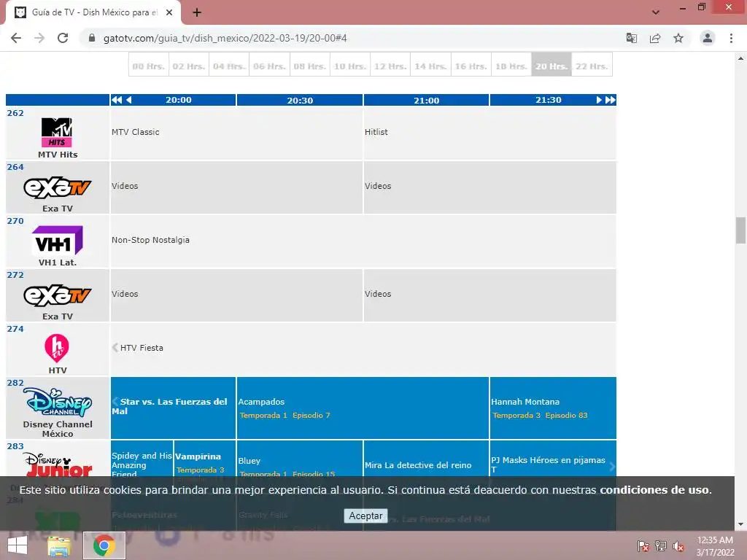Select the 12 Hrs. time tab
The width and height of the screenshot is (747, 560).
pyautogui.click(x=390, y=66)
